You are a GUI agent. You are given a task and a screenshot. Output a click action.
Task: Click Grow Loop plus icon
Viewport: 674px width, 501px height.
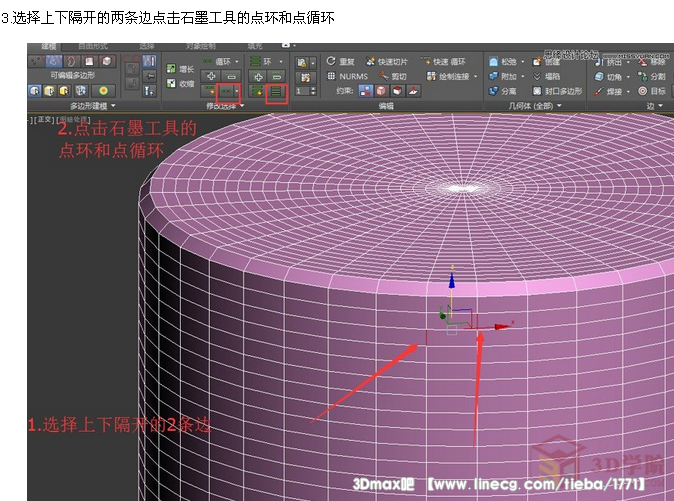point(210,76)
